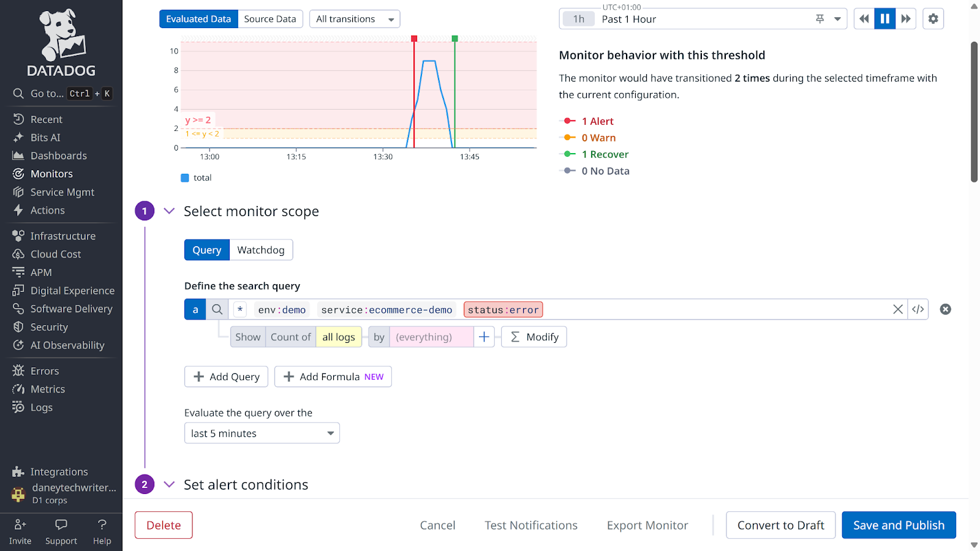
Task: Open All transitions dropdown
Action: click(x=355, y=19)
